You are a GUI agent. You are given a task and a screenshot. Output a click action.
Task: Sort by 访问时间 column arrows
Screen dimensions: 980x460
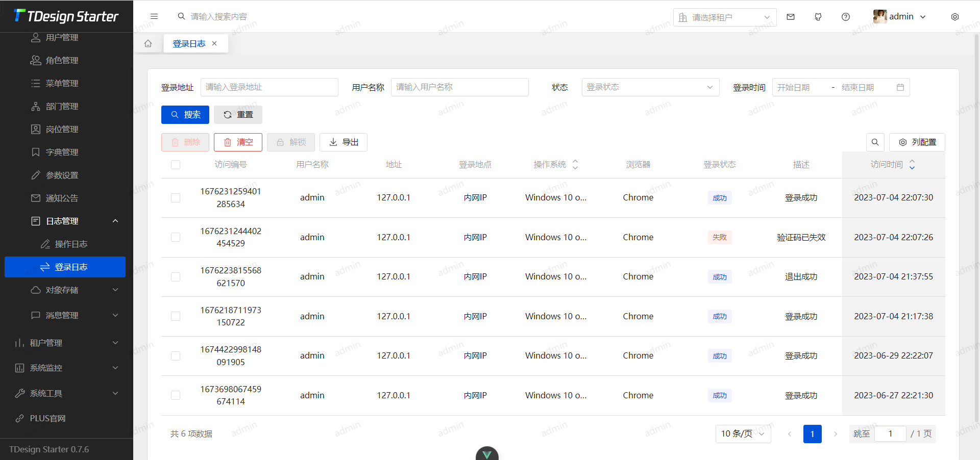pyautogui.click(x=912, y=165)
